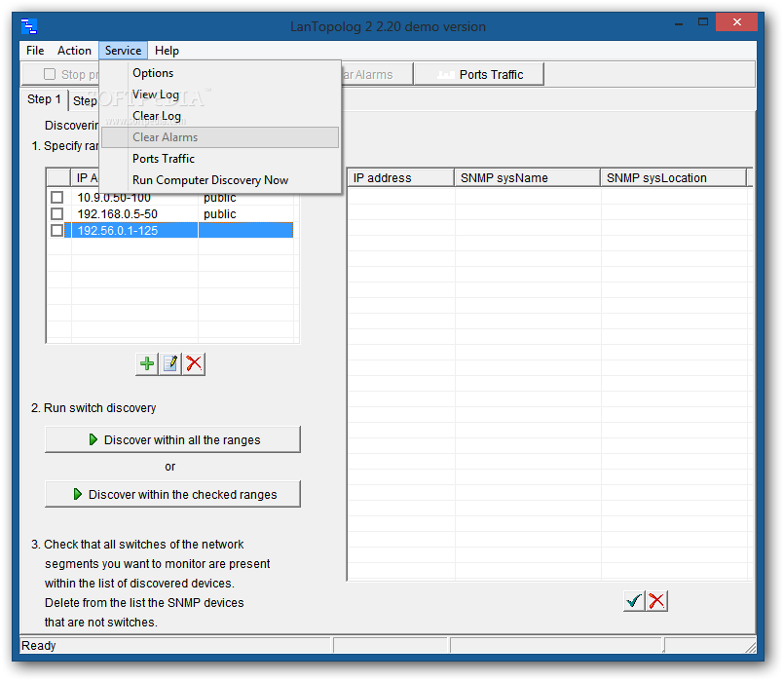
Task: Click the green checkmark accept devices icon
Action: [634, 600]
